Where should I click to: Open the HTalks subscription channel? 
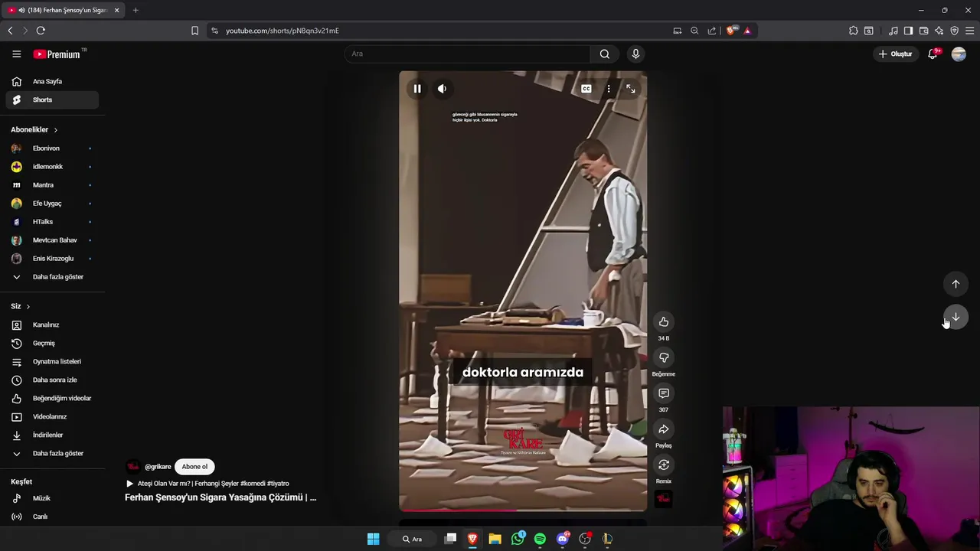pos(52,222)
